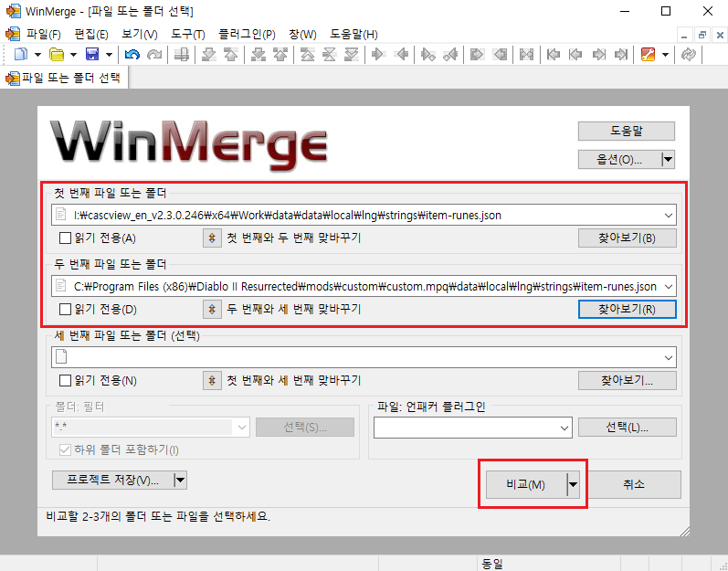The image size is (728, 571).
Task: Click the First Difference toolbar icon
Action: [x=307, y=55]
